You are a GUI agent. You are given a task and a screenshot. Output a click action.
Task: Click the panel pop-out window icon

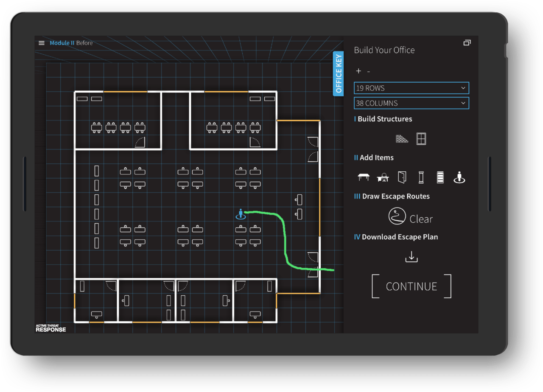tap(467, 43)
